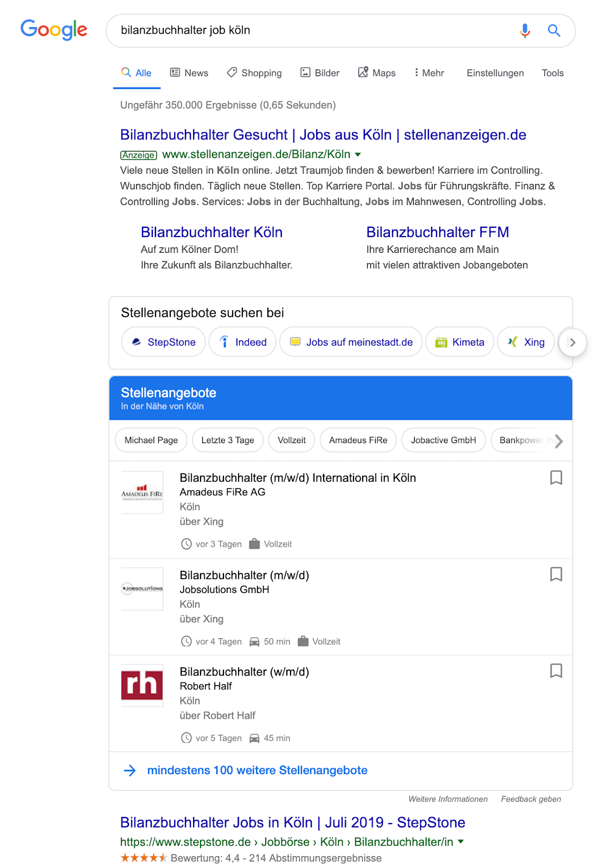Click 'über Robert Half' source text
Viewport: 610px width, 868px height.
click(x=217, y=716)
